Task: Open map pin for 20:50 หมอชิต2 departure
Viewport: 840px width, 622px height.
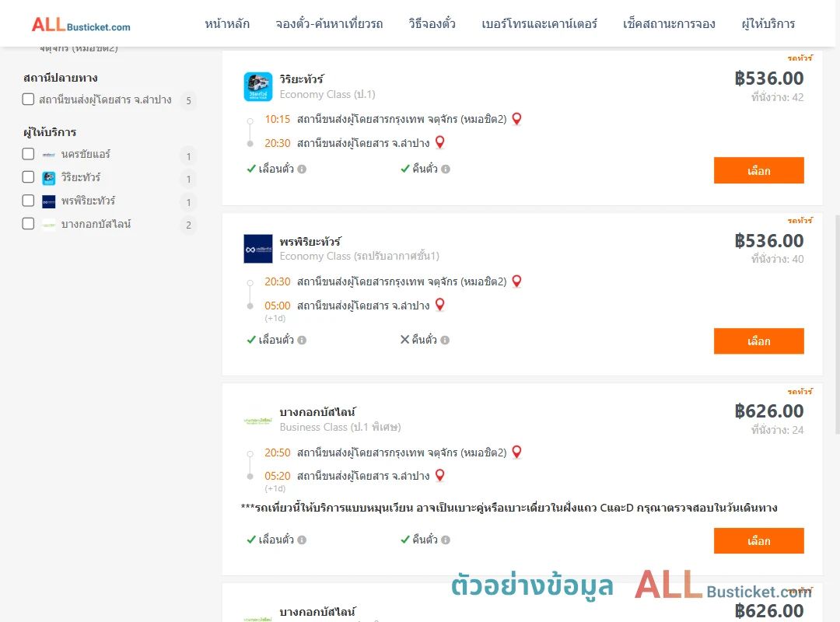Action: pos(516,453)
